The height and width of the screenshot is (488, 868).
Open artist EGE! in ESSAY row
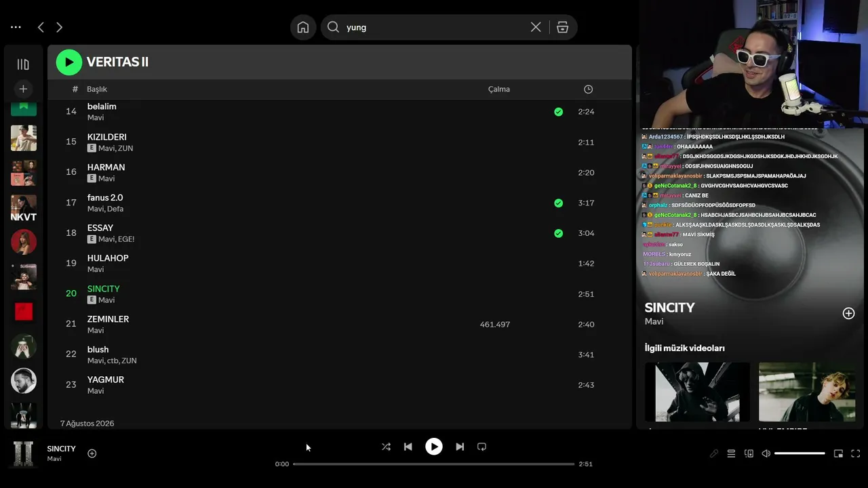[x=126, y=239]
